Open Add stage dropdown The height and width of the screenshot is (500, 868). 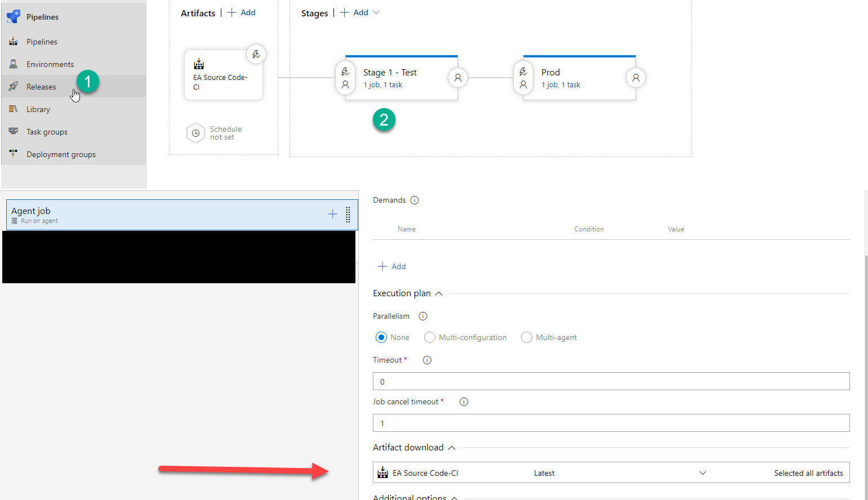coord(360,12)
